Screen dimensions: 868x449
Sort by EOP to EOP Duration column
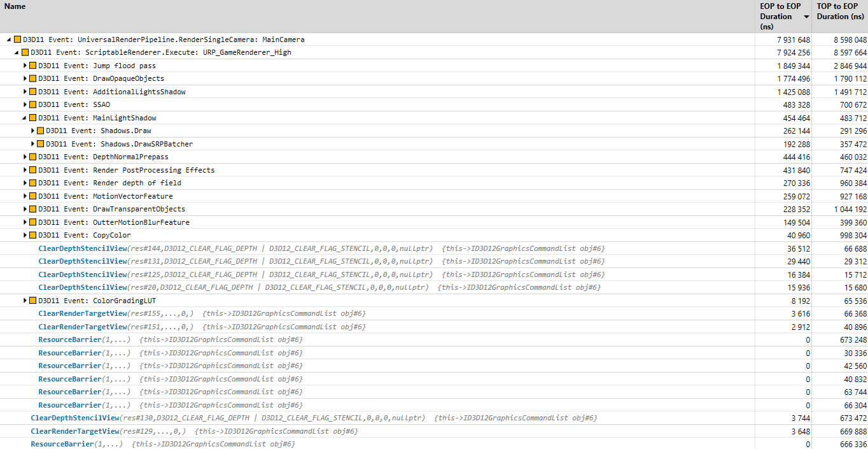779,17
